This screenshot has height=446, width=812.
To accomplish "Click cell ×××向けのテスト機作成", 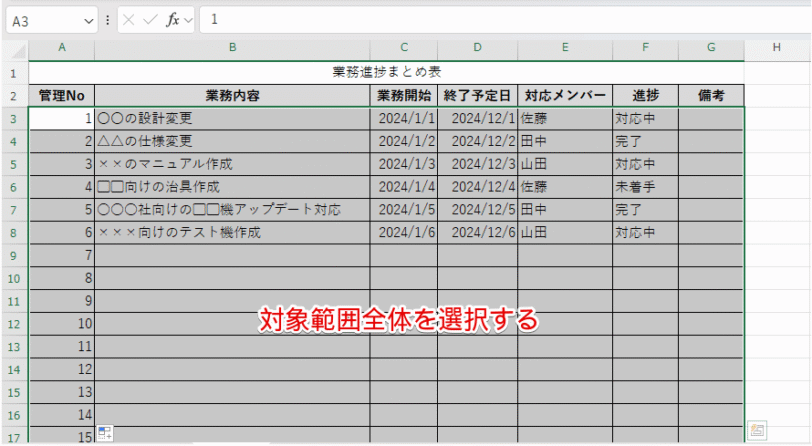I will click(x=233, y=233).
